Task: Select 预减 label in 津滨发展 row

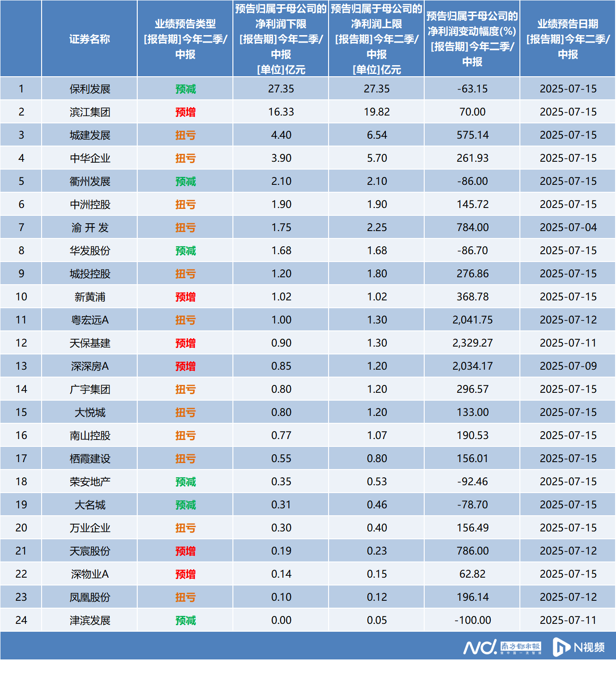Action: tap(185, 621)
